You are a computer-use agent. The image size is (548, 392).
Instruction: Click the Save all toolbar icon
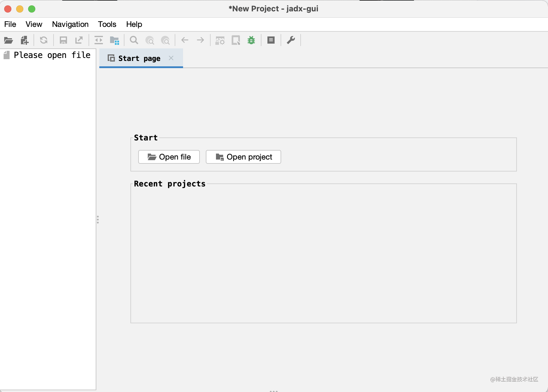point(63,40)
